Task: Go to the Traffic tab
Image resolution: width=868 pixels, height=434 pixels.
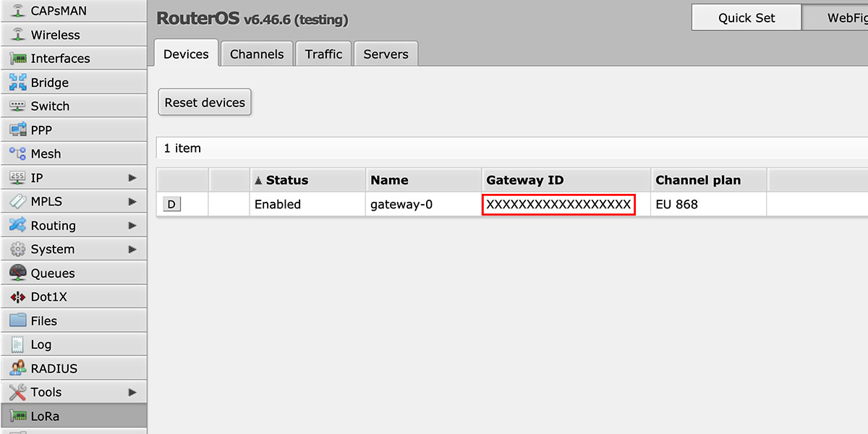Action: point(324,54)
